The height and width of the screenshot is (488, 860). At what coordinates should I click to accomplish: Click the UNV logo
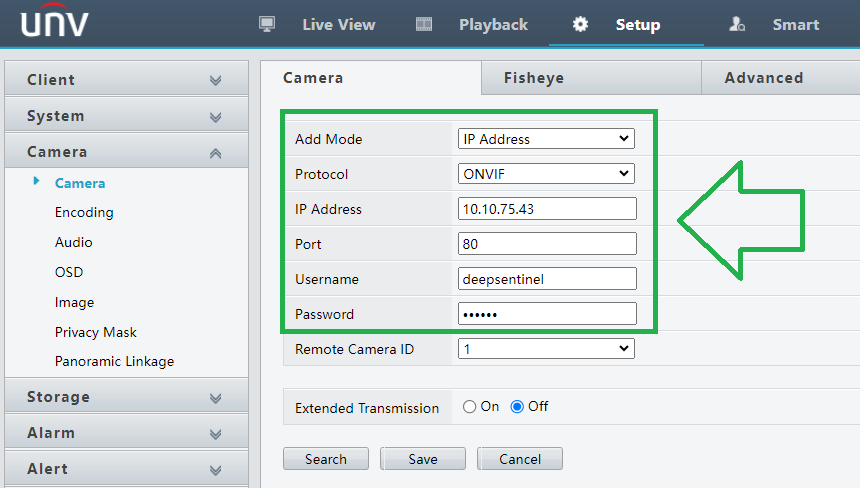pyautogui.click(x=55, y=21)
